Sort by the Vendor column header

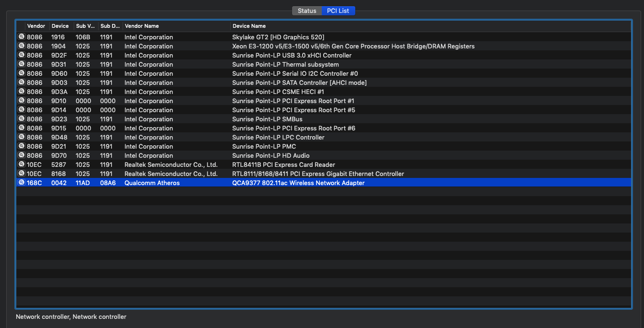point(36,26)
